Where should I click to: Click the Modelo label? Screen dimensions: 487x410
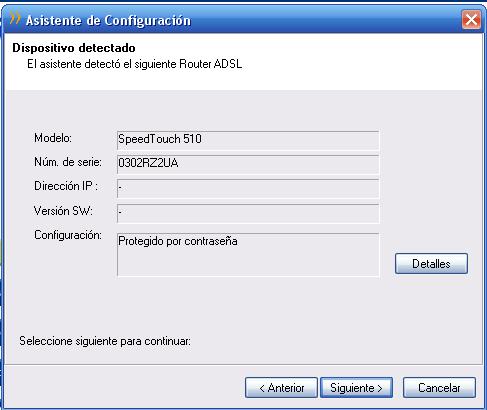click(53, 138)
